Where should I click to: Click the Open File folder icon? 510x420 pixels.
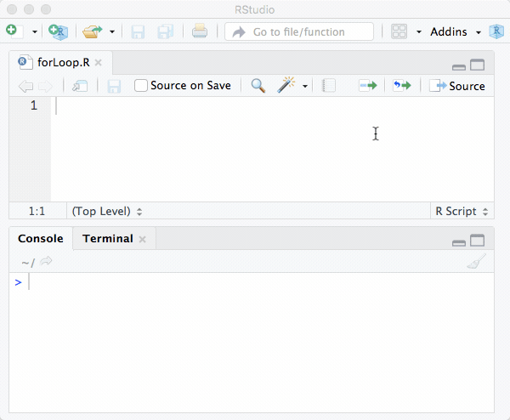[92, 31]
